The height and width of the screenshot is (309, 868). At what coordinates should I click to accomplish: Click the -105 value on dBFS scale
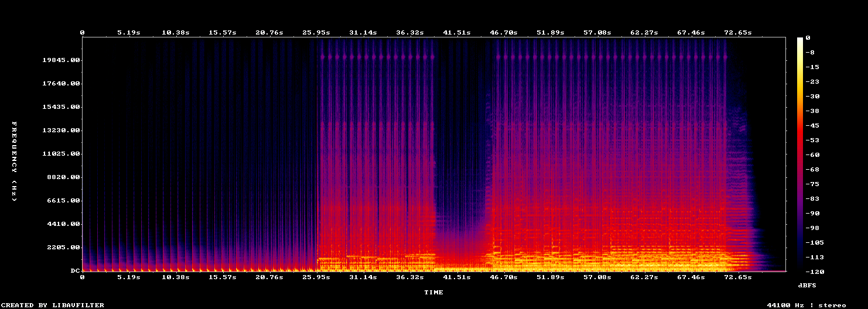(x=815, y=243)
